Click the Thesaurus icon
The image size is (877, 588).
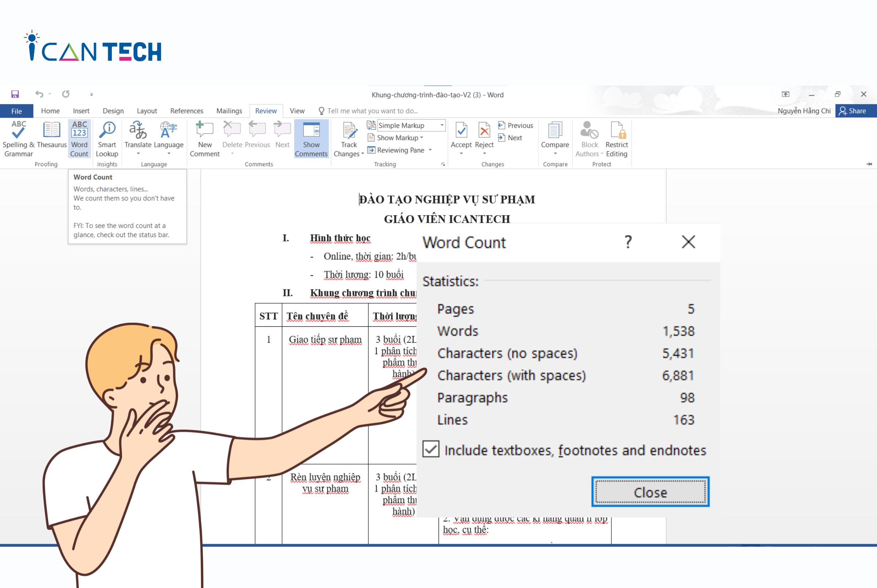tap(52, 135)
